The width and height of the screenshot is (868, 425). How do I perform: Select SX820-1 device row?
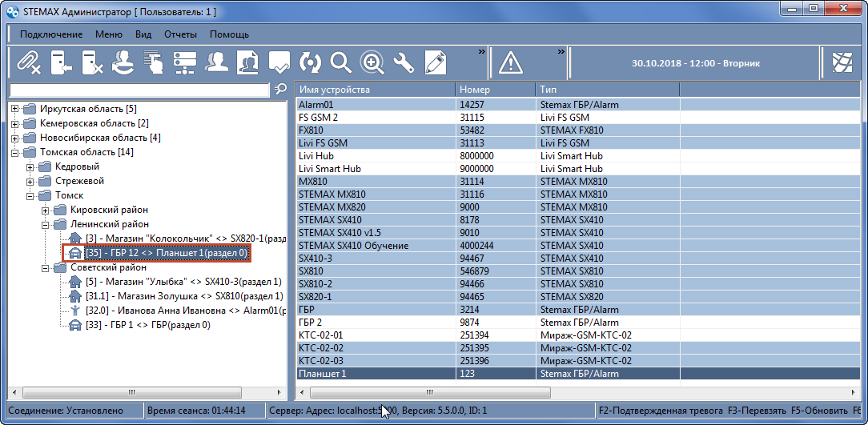click(x=578, y=297)
